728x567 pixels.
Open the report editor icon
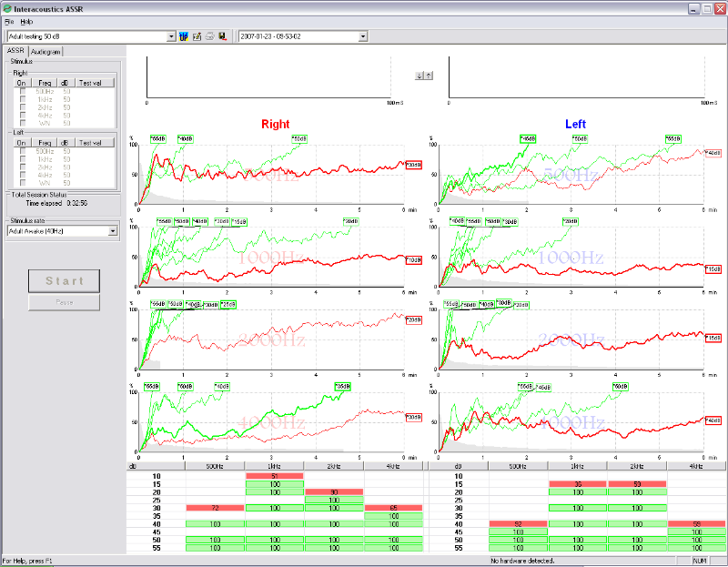[x=197, y=36]
